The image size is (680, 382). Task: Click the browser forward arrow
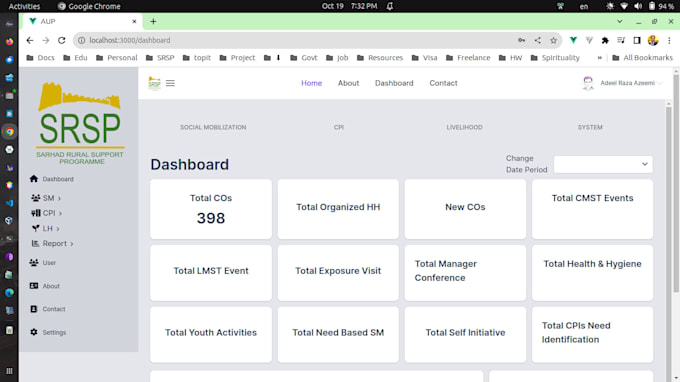[46, 40]
